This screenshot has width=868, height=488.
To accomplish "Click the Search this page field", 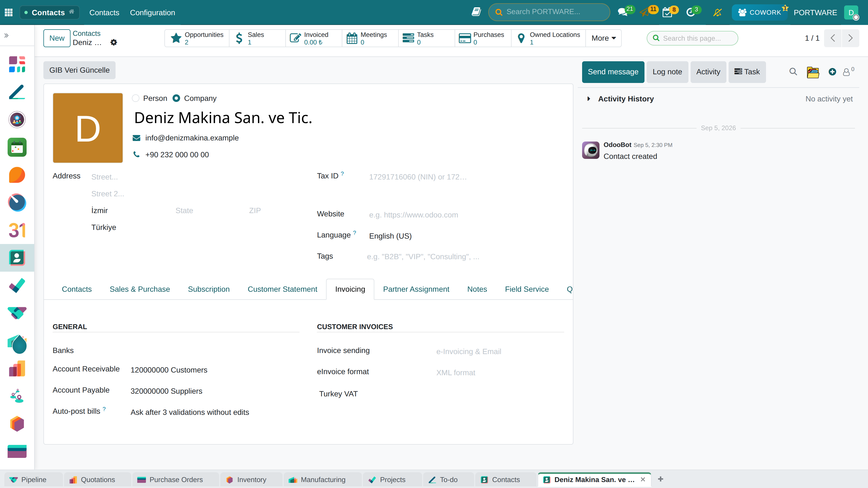I will (x=693, y=38).
